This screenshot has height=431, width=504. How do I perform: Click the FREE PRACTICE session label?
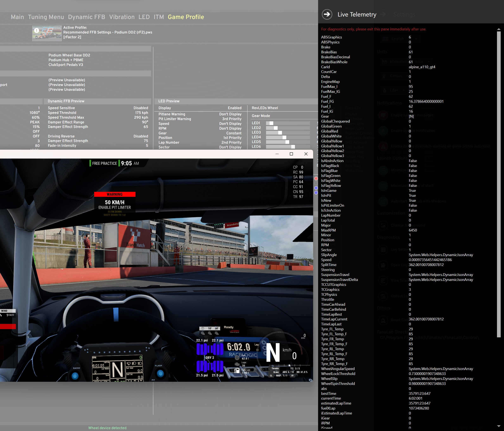point(105,164)
